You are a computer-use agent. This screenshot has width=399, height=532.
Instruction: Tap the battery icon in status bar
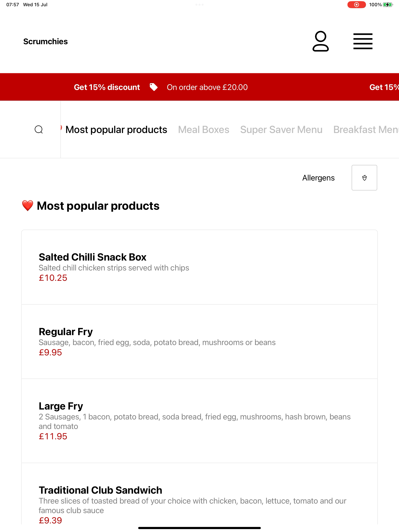tap(388, 4)
